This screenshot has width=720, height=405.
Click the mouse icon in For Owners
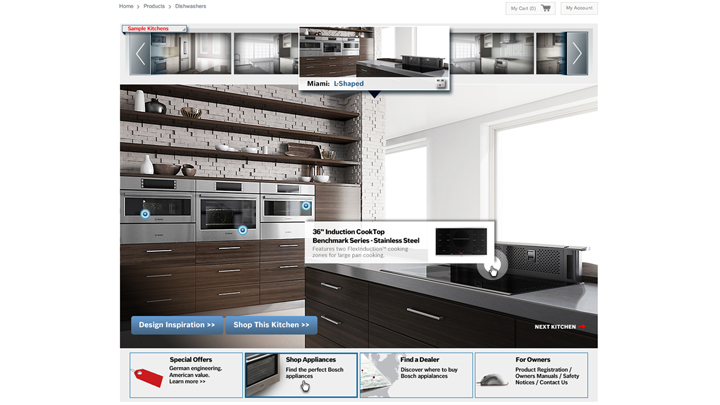(492, 380)
